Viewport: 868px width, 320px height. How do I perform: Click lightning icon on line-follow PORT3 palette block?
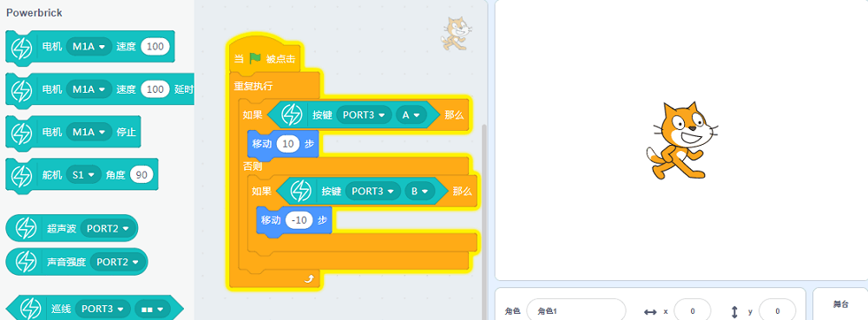[30, 309]
